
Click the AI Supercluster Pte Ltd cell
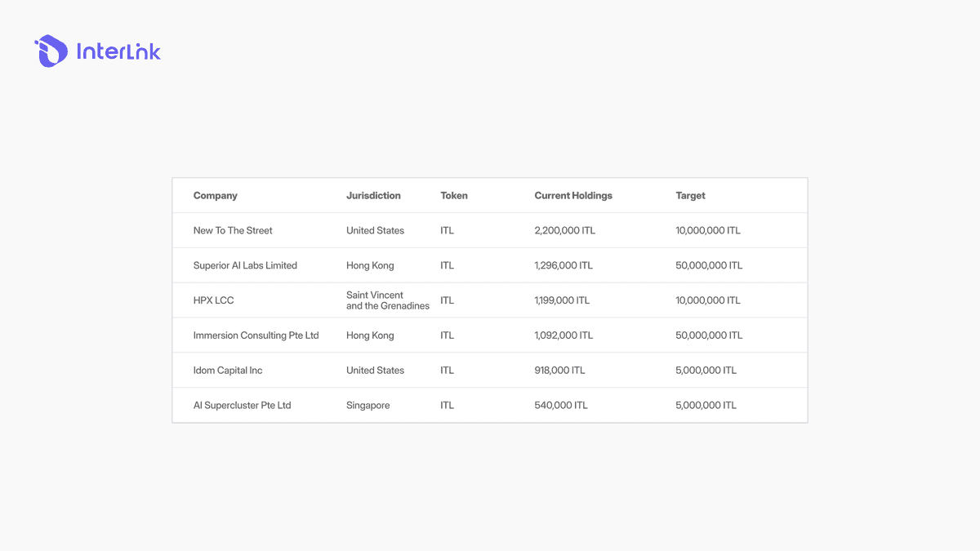click(x=242, y=406)
